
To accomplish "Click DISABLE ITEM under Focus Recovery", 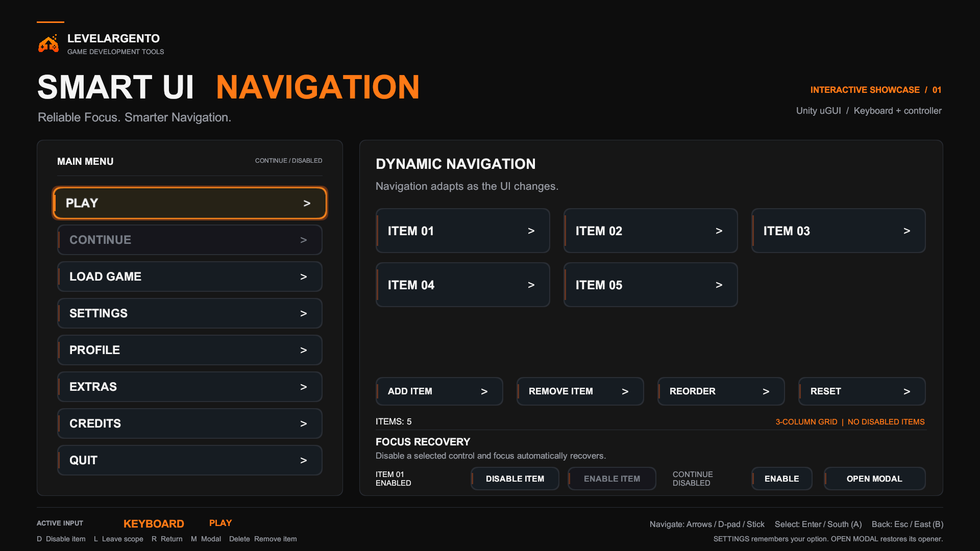I will 515,479.
